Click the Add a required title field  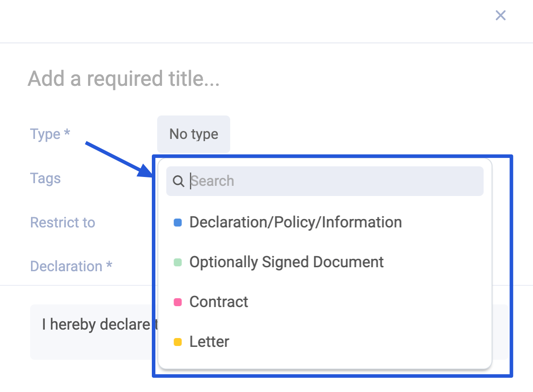click(124, 79)
